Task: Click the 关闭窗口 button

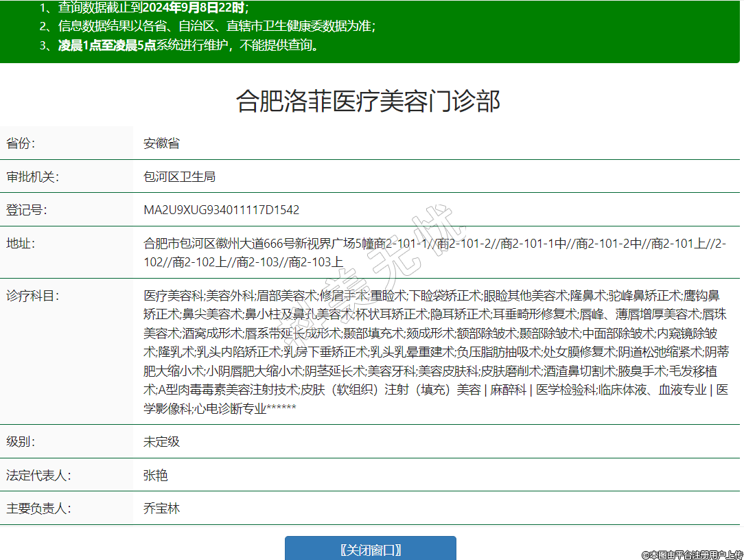Action: [370, 550]
